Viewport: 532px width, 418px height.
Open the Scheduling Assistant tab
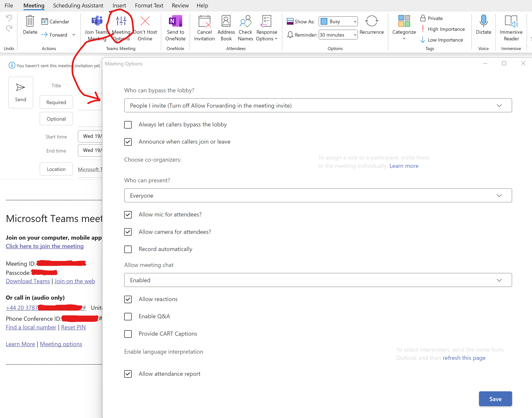click(x=78, y=5)
